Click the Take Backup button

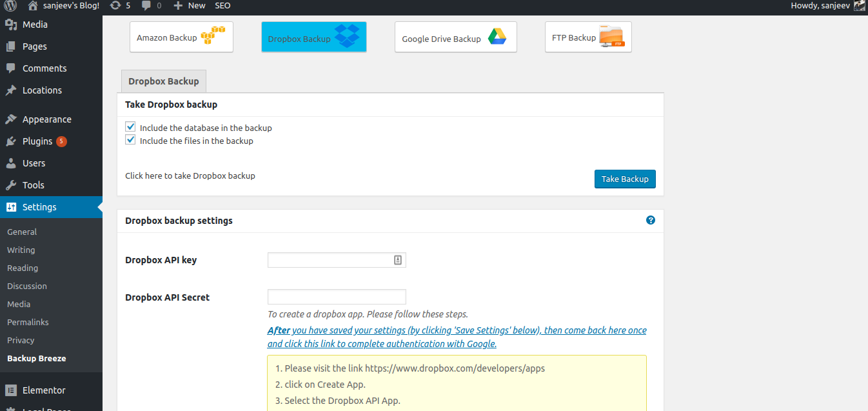pyautogui.click(x=625, y=179)
